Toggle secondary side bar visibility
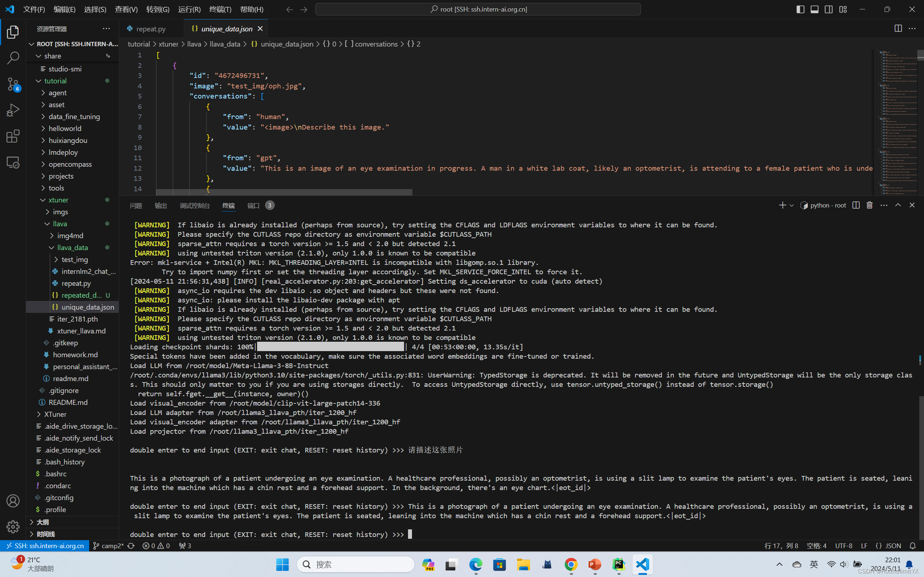 pyautogui.click(x=829, y=9)
